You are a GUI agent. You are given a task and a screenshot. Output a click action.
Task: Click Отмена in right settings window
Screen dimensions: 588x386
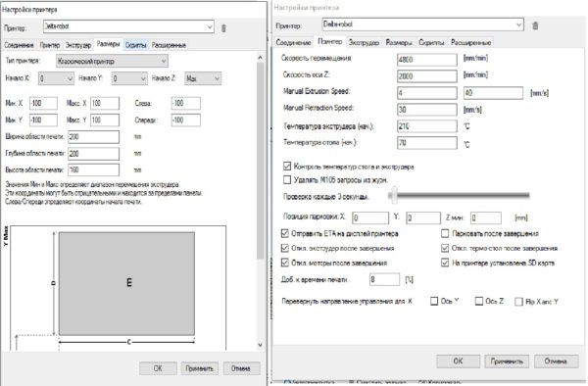click(x=556, y=361)
